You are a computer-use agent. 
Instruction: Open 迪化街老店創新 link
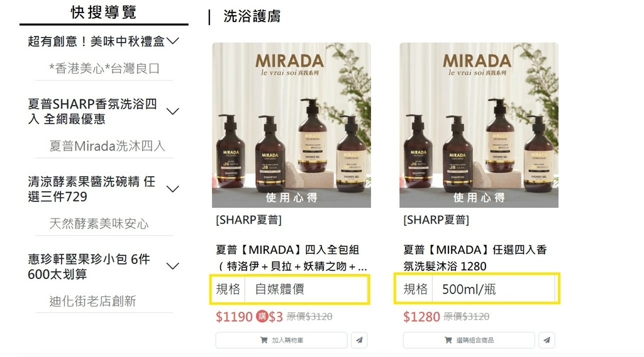93,301
